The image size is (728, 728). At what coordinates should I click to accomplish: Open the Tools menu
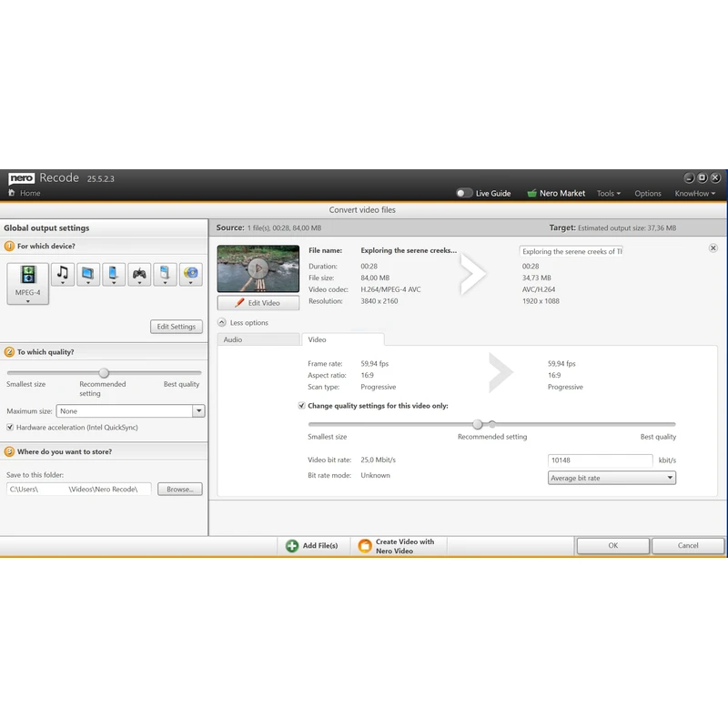point(608,193)
